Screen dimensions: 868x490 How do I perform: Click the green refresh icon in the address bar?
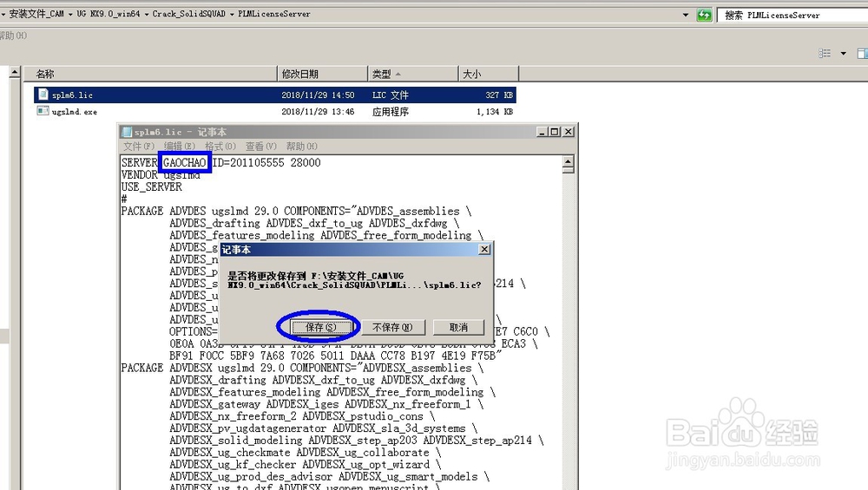[x=704, y=15]
